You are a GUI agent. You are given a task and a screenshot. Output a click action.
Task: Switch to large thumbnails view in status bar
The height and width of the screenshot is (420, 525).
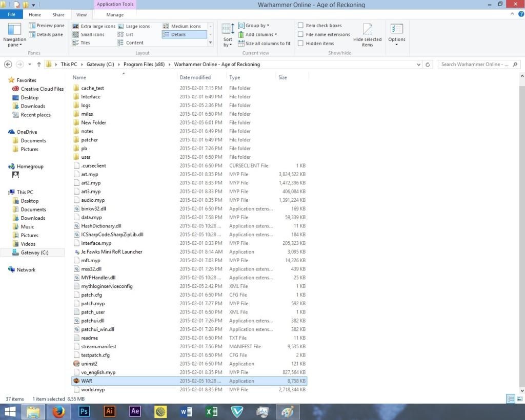point(520,398)
